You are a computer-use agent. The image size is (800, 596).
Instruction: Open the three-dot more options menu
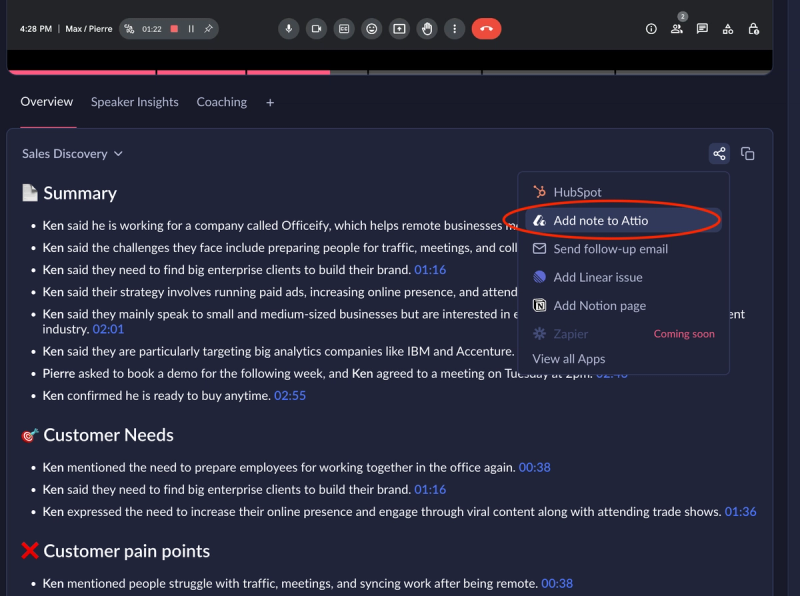pos(455,29)
